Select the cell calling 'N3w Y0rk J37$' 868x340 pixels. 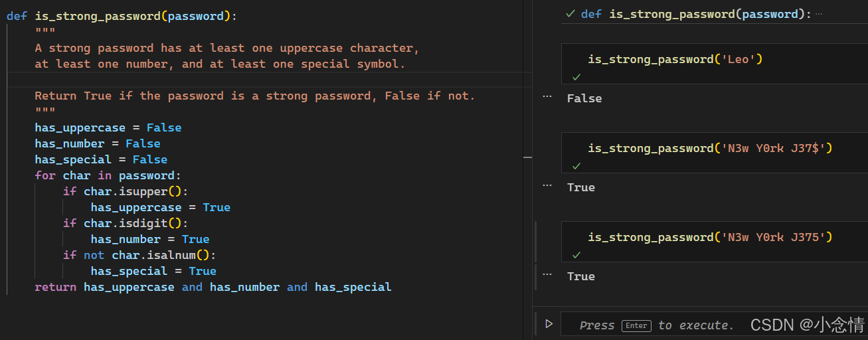(714, 153)
